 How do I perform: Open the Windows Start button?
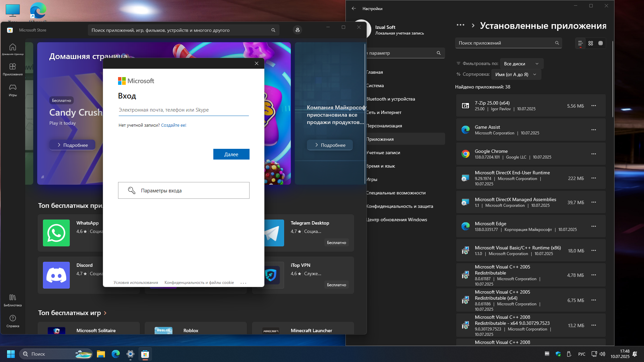[x=11, y=354]
